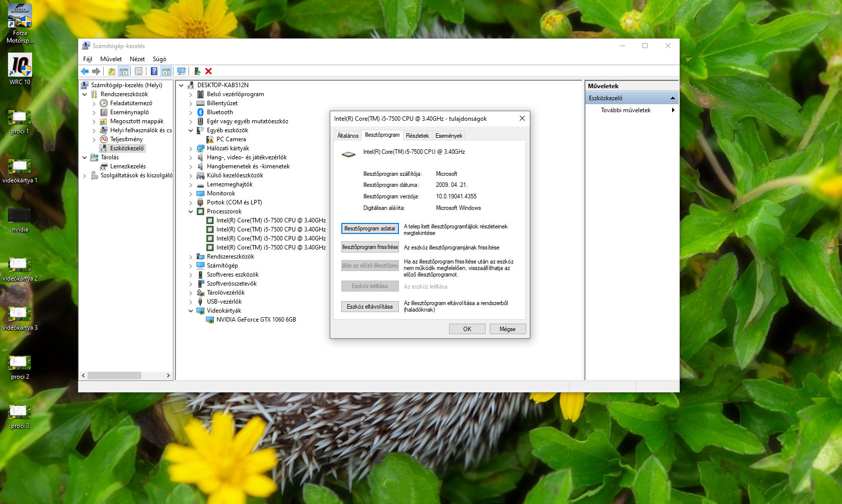Toggle the console tree toolbar icon
This screenshot has height=504, width=842.
[124, 71]
